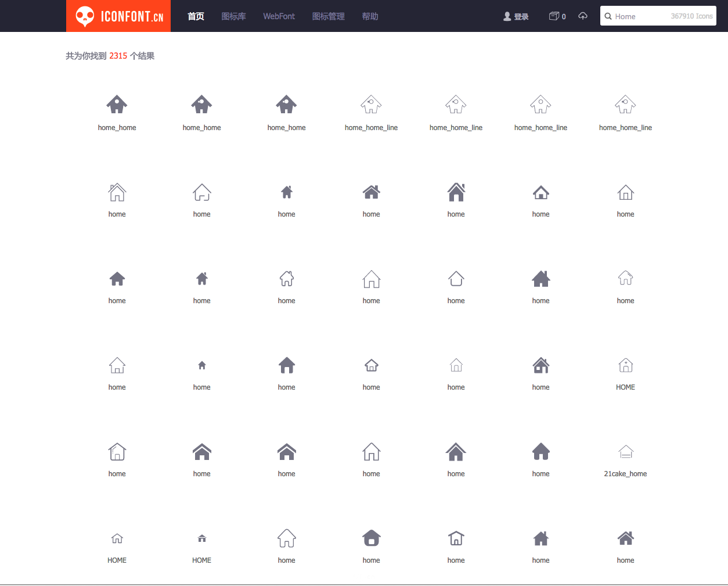The width and height of the screenshot is (728, 586).
Task: Click the 21cake_home label text
Action: coord(625,474)
